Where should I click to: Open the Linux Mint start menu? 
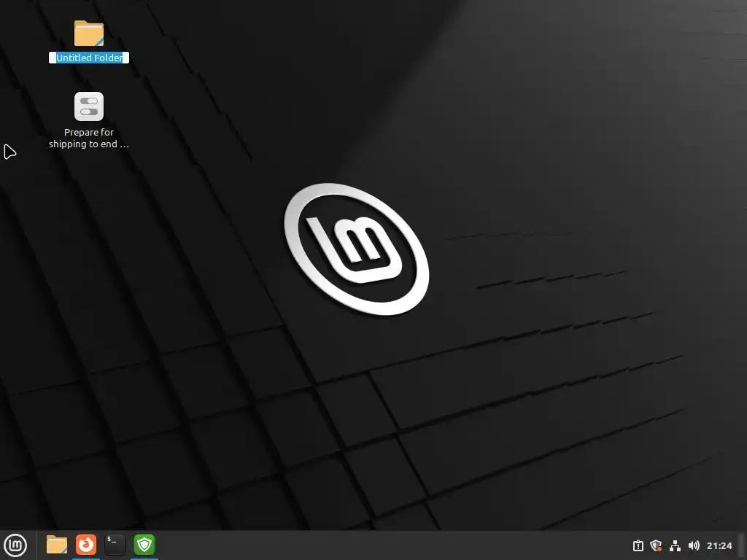[15, 545]
